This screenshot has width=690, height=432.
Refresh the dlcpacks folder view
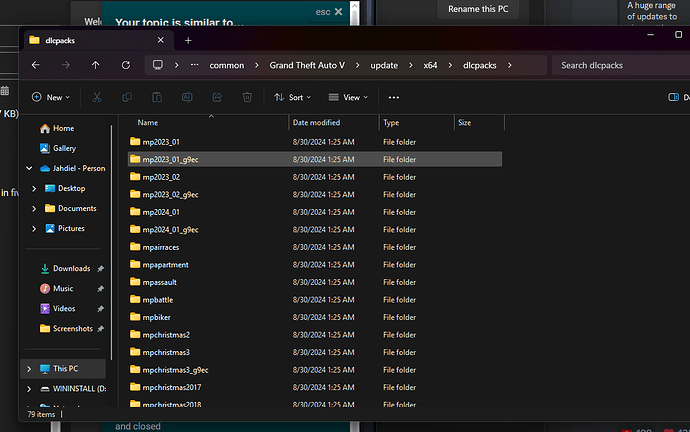(x=126, y=65)
